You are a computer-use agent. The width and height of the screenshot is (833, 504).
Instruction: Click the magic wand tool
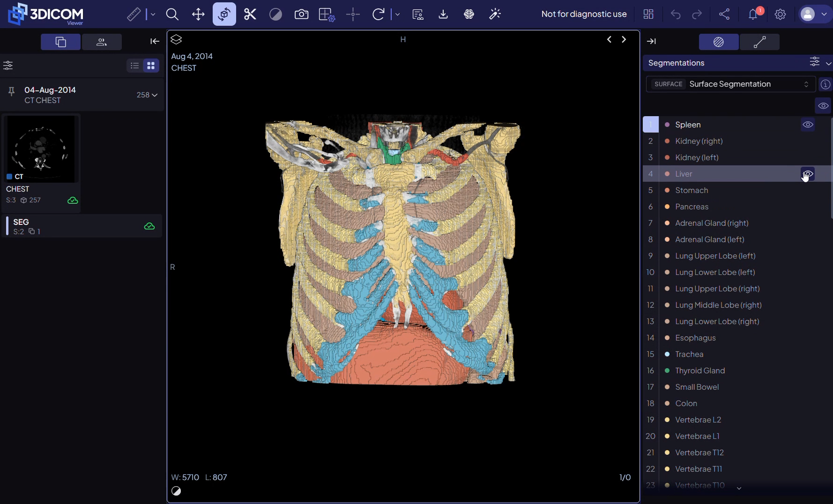click(x=495, y=15)
